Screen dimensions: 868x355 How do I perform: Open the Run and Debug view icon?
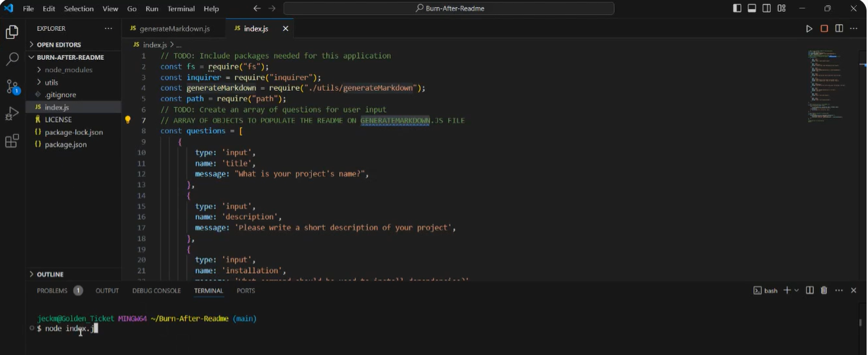click(12, 114)
